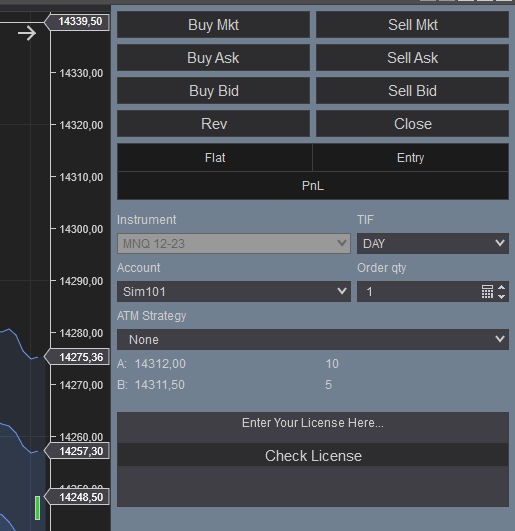Click the Buy Mkt button
This screenshot has width=515, height=531.
point(213,25)
